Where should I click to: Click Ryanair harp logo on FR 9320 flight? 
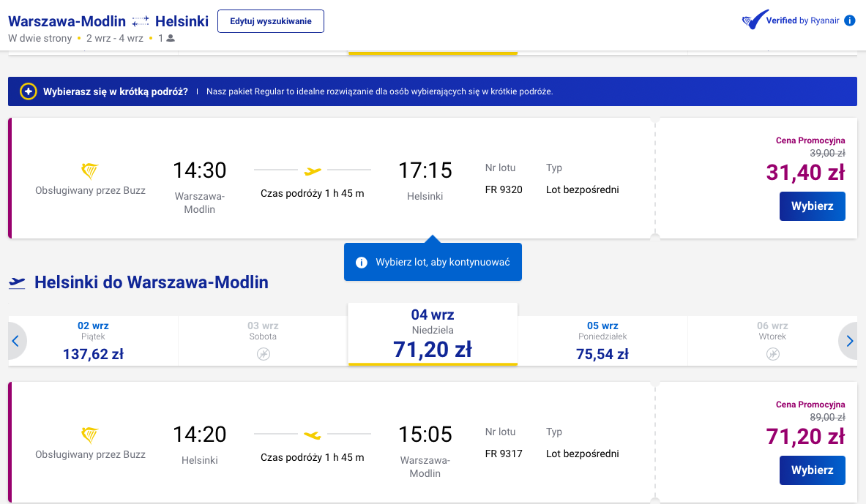pos(89,171)
